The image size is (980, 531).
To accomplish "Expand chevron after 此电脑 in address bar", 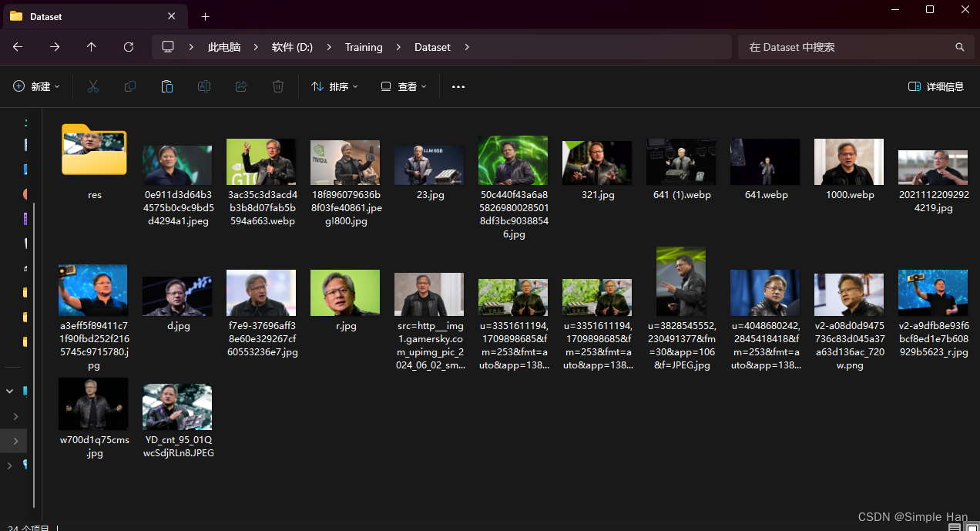I will pos(257,47).
